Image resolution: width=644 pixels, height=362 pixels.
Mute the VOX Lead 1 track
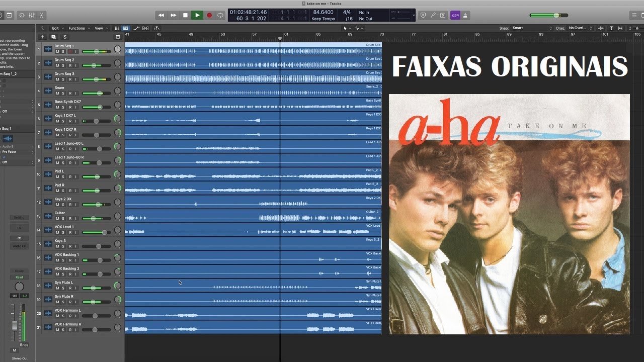tap(57, 233)
